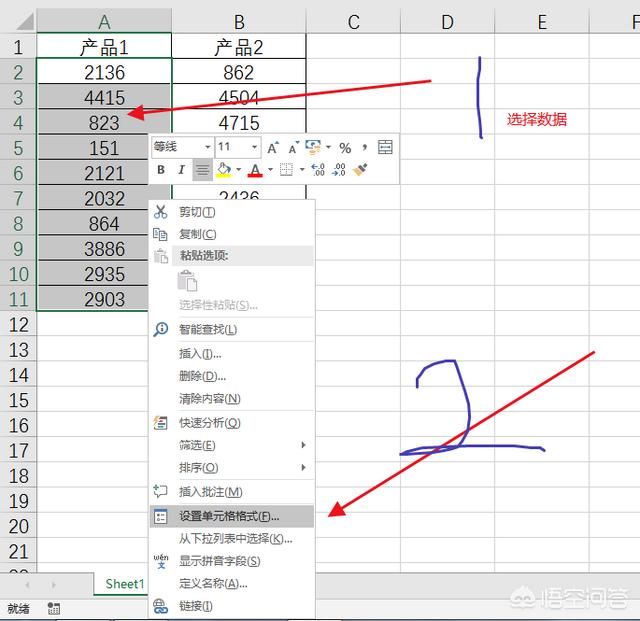Select column A header

pyautogui.click(x=104, y=22)
